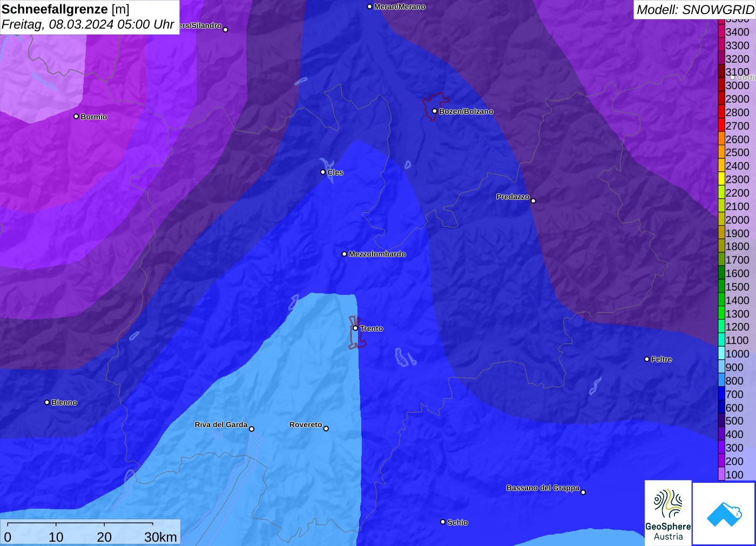Pick the 700 m legend color swatch
This screenshot has width=756, height=546.
[x=721, y=394]
